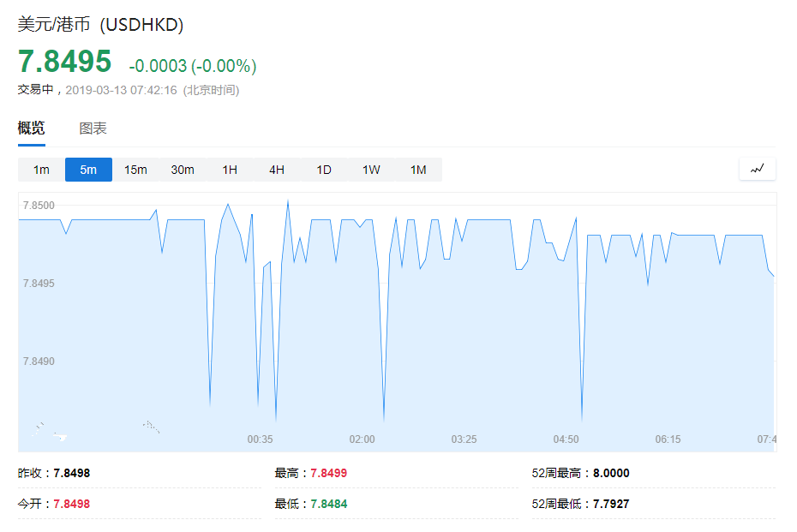Select the 5m interval button
797x532 pixels.
(x=88, y=170)
